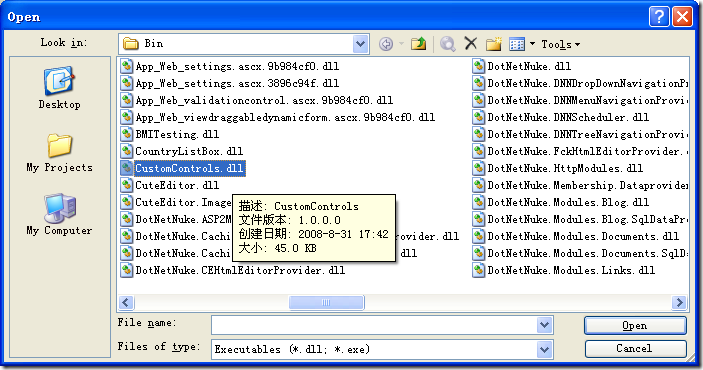Select file name CustomControls.dll
Image resolution: width=703 pixels, height=370 pixels.
point(190,169)
